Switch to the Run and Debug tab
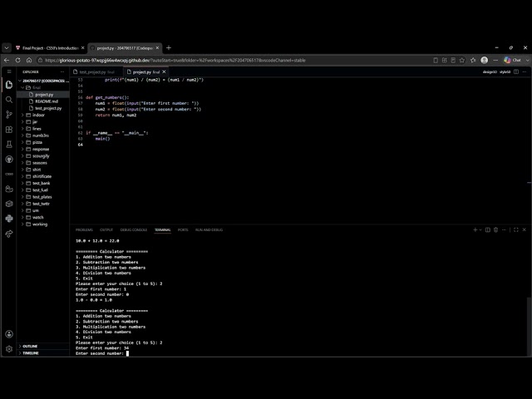 coord(209,229)
